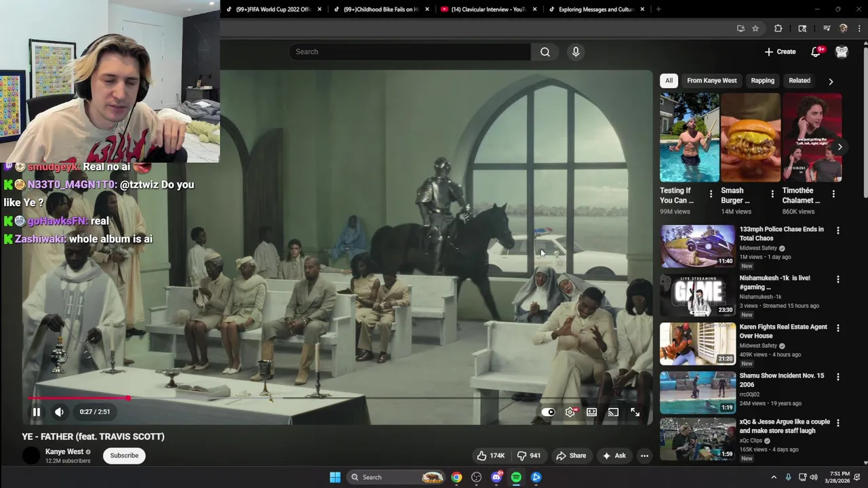This screenshot has width=868, height=488.
Task: Open more actions menu below the video
Action: pos(644,455)
